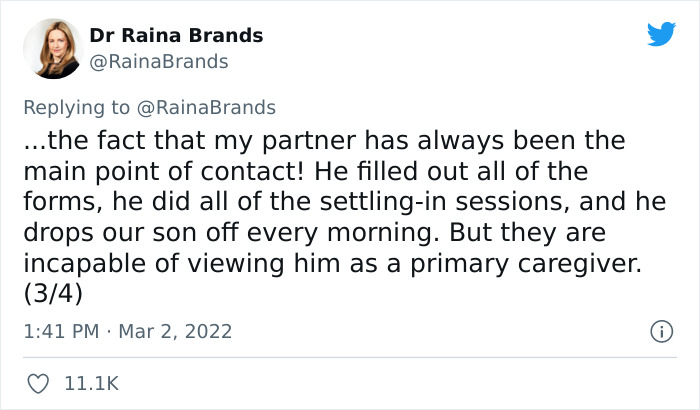Click the "Replying to" label text
700x410 pixels.
point(76,107)
